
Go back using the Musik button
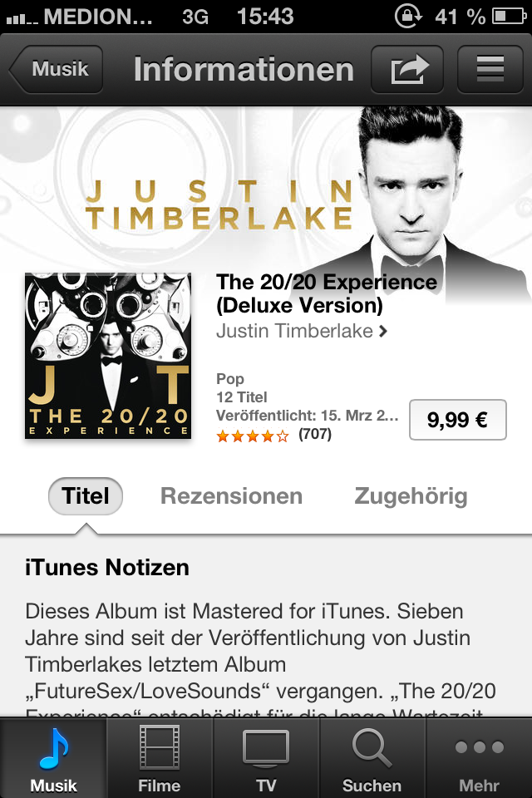56,69
